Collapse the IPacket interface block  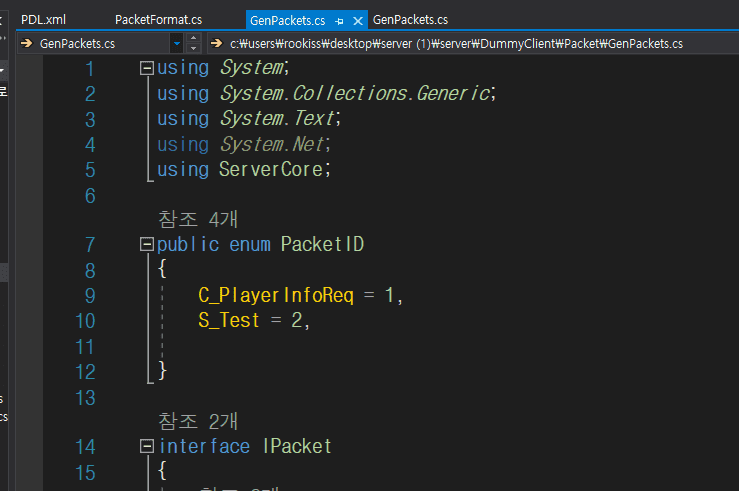coord(148,446)
